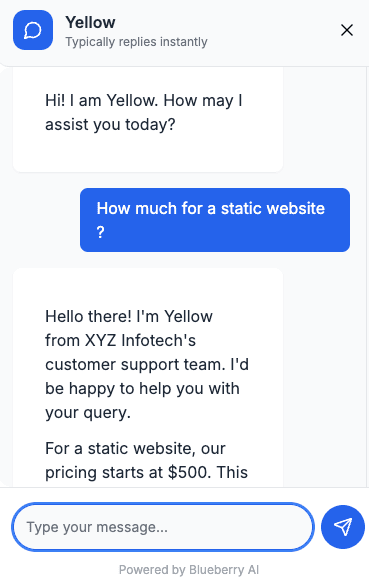
Task: Click the 'your query.' text line
Action: 88,413
